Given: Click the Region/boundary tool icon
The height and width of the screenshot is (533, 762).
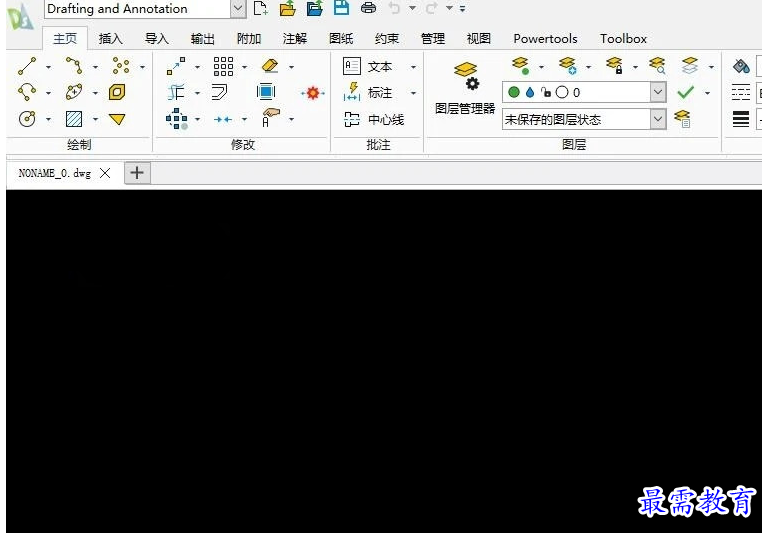Looking at the screenshot, I should coord(117,92).
